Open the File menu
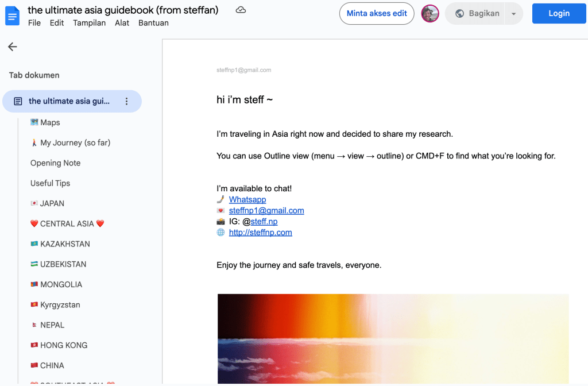The width and height of the screenshot is (588, 386). [34, 23]
